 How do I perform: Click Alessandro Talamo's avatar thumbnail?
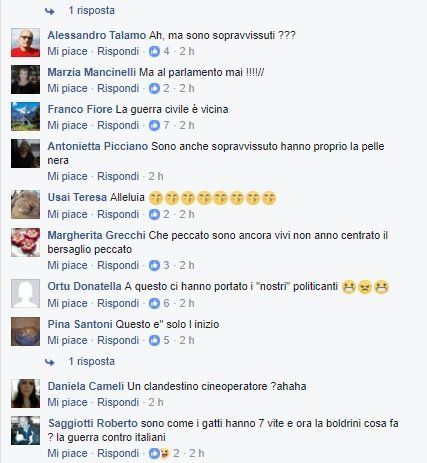click(25, 43)
